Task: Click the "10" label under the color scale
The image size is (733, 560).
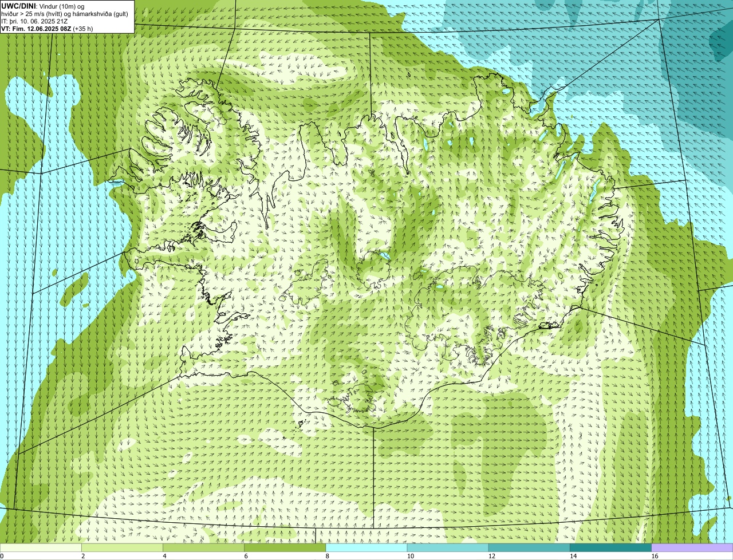Action: tap(410, 556)
